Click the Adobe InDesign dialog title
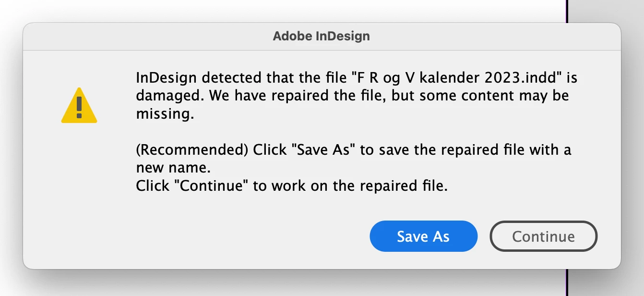This screenshot has width=644, height=296. pyautogui.click(x=322, y=36)
